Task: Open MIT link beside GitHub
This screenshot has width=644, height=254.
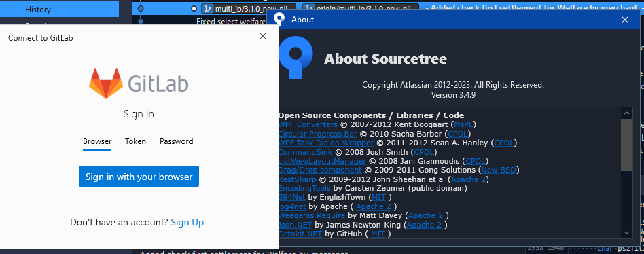Action: 378,234
